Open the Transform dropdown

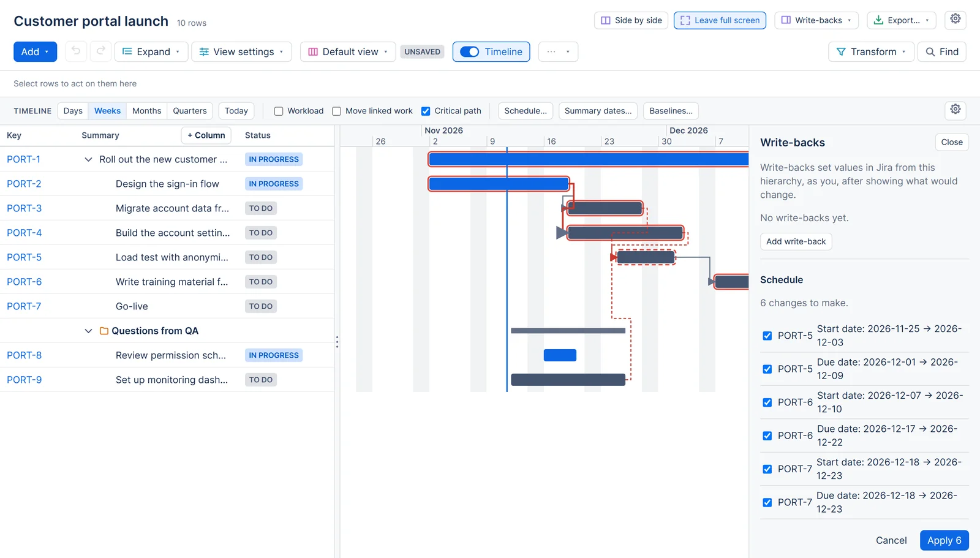pyautogui.click(x=871, y=51)
